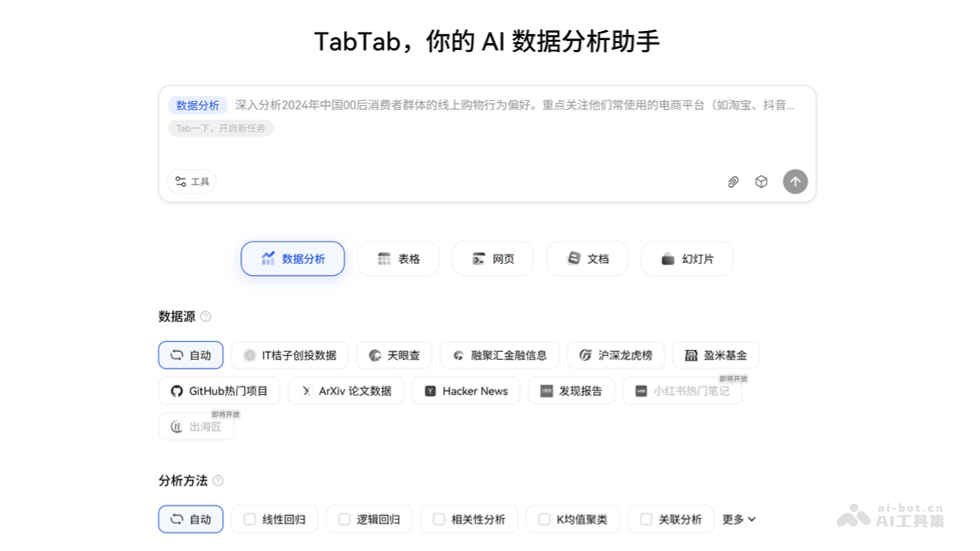Open the 更多 dropdown for more methods
The height and width of the screenshot is (551, 980).
click(x=737, y=519)
